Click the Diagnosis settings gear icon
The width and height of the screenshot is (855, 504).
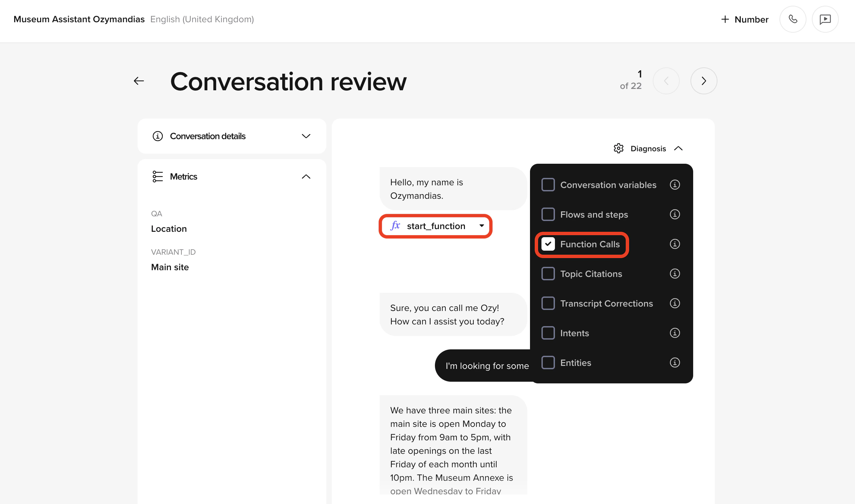click(619, 149)
